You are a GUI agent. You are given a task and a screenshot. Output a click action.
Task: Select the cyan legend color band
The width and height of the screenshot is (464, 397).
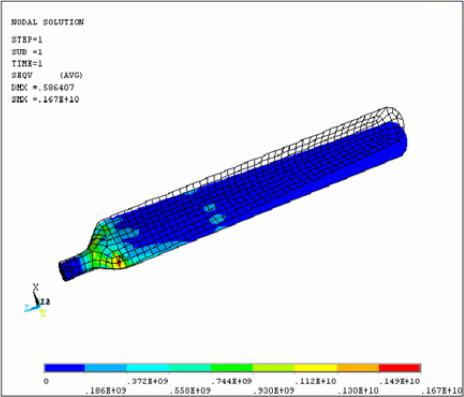pyautogui.click(x=148, y=368)
